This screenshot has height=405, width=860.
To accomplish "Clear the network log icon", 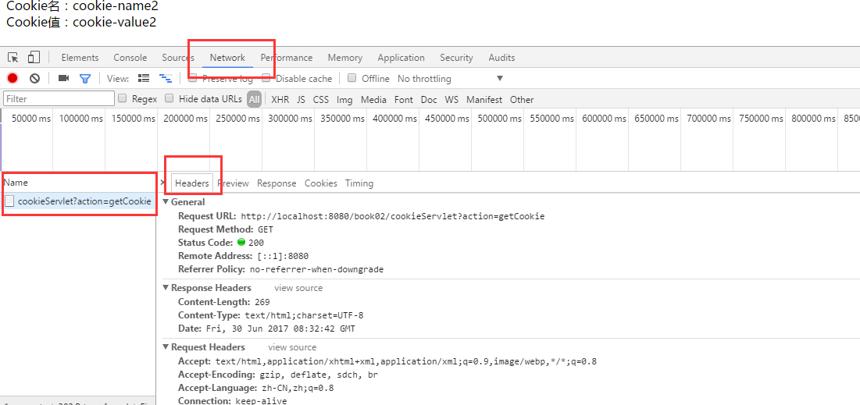I will tap(35, 78).
